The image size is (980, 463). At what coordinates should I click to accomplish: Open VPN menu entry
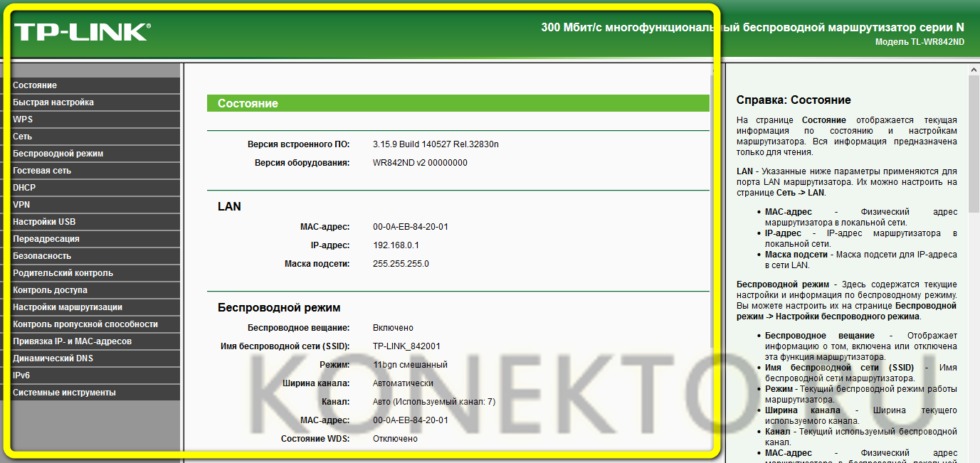click(x=90, y=205)
